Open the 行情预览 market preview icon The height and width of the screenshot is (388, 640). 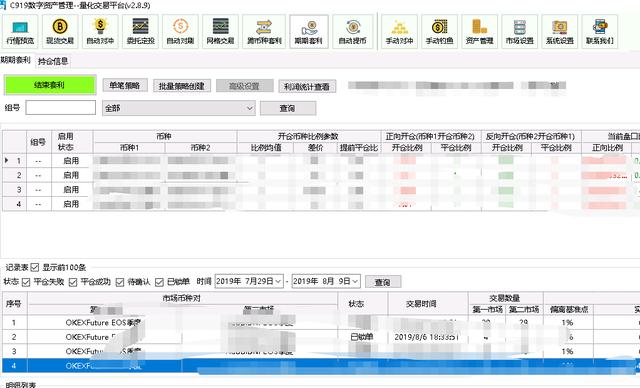[x=20, y=31]
